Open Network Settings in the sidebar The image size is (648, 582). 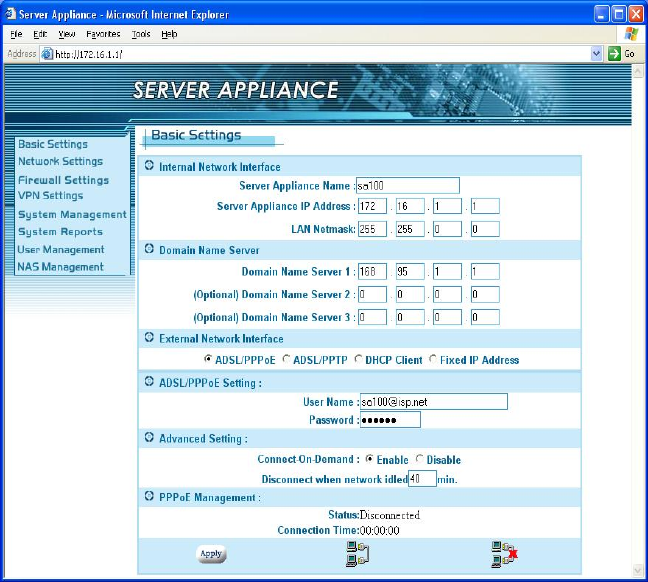point(60,161)
